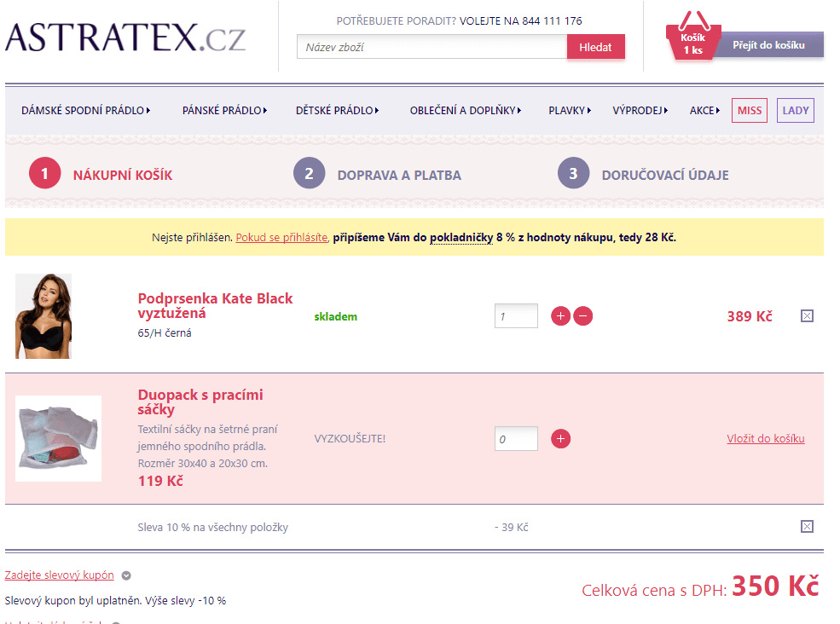The image size is (840, 624).
Task: Open Akce menu
Action: coord(704,110)
